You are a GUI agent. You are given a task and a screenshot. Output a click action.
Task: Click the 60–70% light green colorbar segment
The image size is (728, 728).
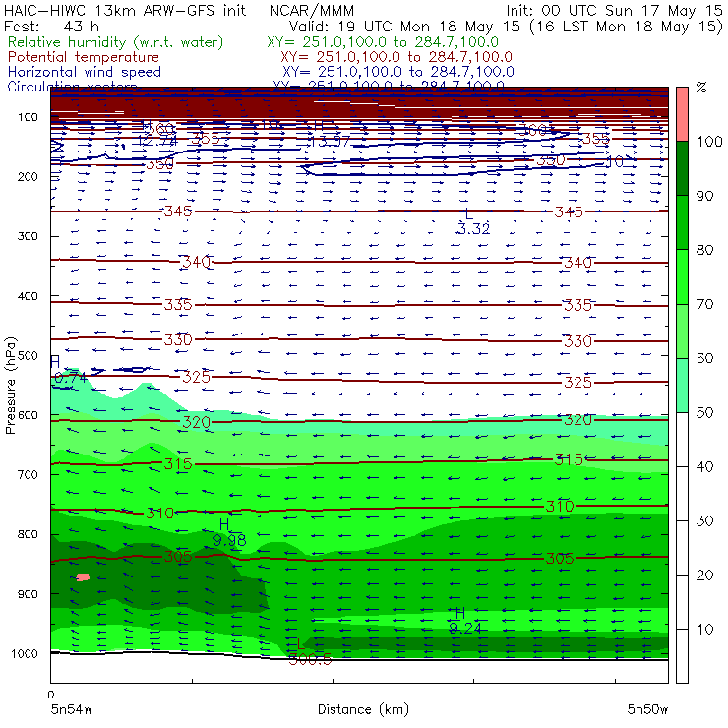(682, 331)
